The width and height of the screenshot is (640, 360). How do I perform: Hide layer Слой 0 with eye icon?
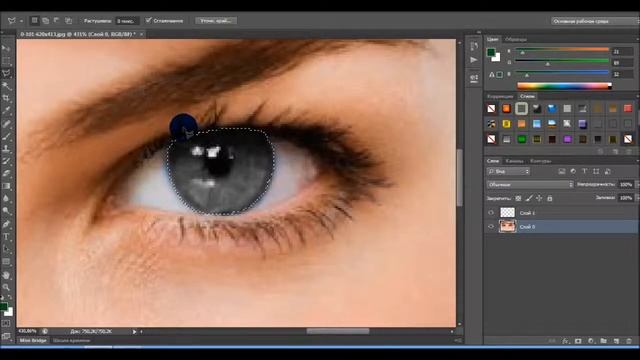[491, 227]
